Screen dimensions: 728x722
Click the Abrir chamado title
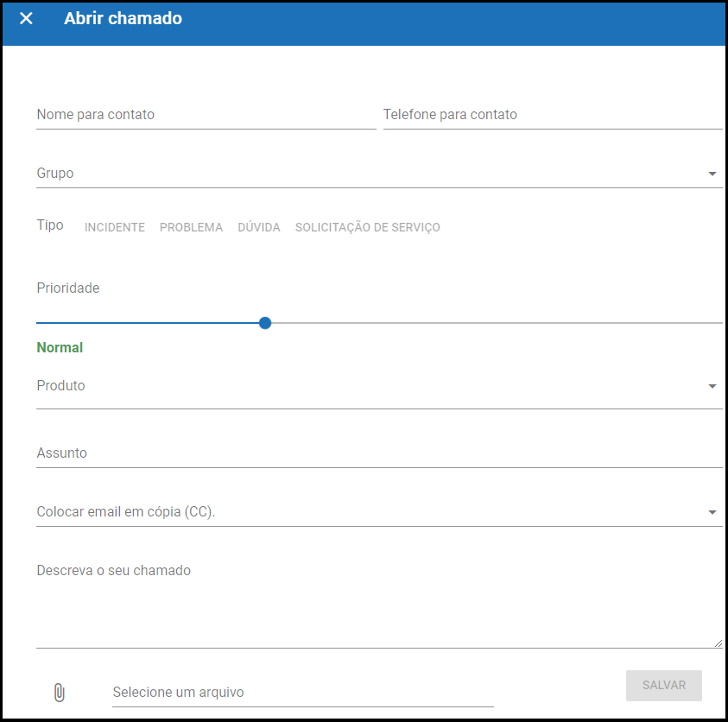pos(123,19)
